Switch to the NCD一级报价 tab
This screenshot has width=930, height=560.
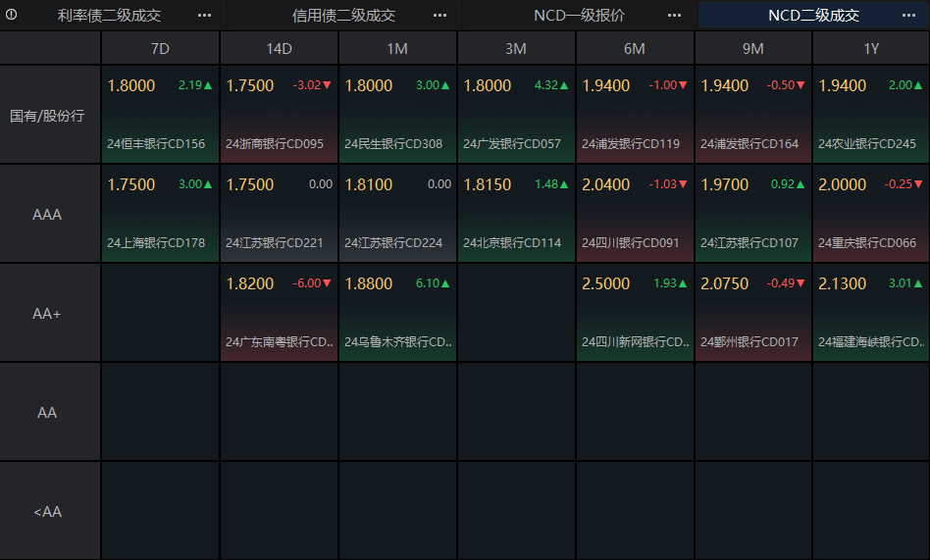click(580, 16)
